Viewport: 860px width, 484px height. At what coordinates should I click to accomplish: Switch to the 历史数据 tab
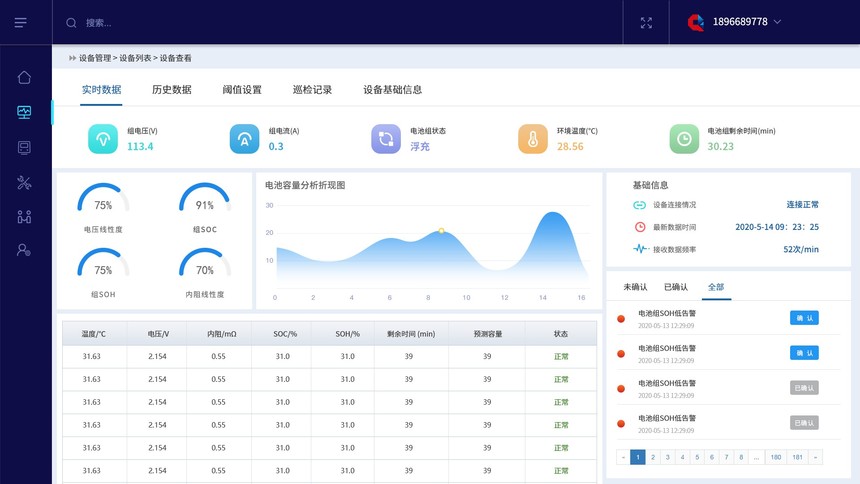pos(171,90)
